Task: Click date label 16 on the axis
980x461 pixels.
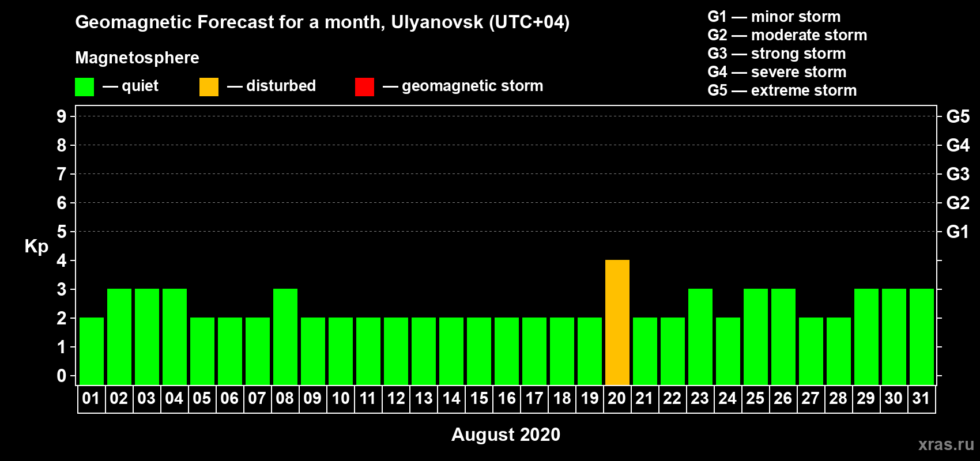Action: coord(506,398)
